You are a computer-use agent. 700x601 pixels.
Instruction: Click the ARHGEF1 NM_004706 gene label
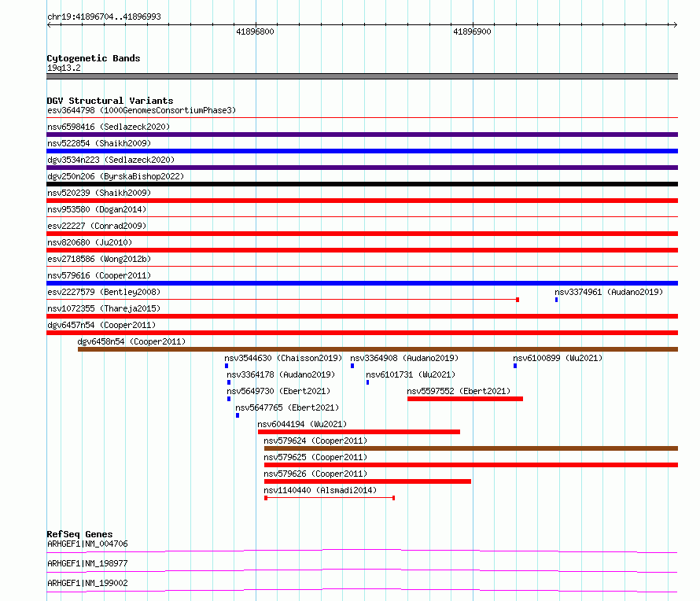87,544
